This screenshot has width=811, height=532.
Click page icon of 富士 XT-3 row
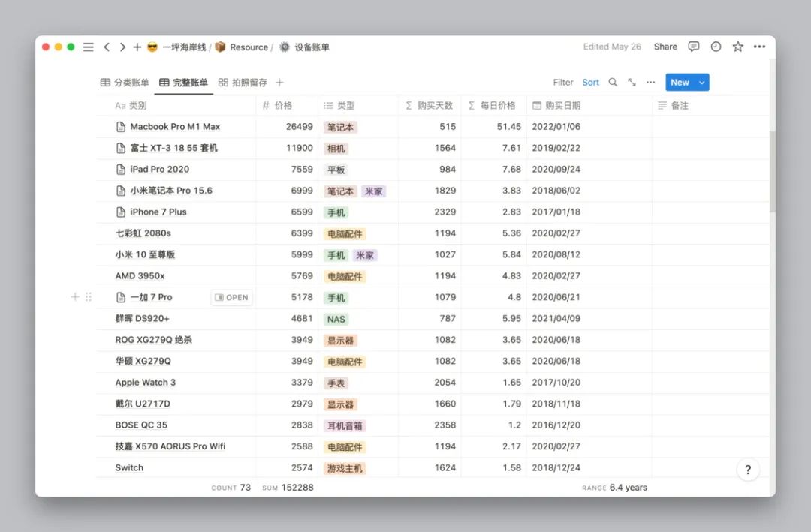coord(121,148)
